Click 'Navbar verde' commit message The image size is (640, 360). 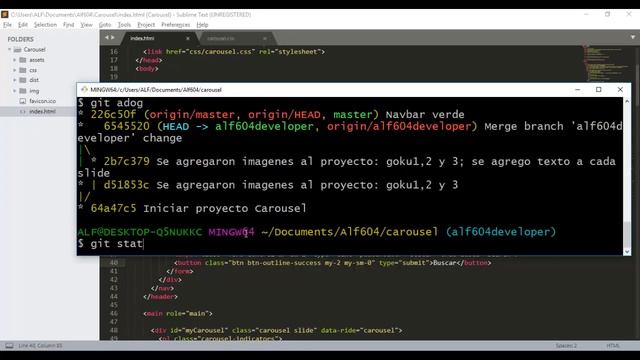[x=425, y=115]
